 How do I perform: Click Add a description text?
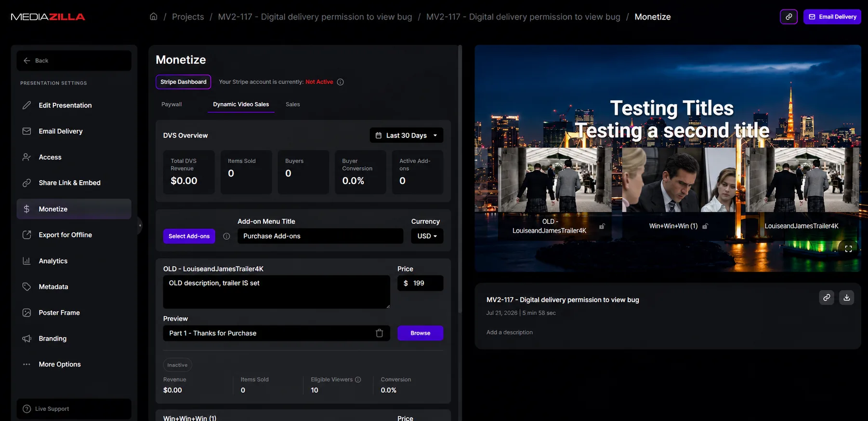(x=509, y=332)
